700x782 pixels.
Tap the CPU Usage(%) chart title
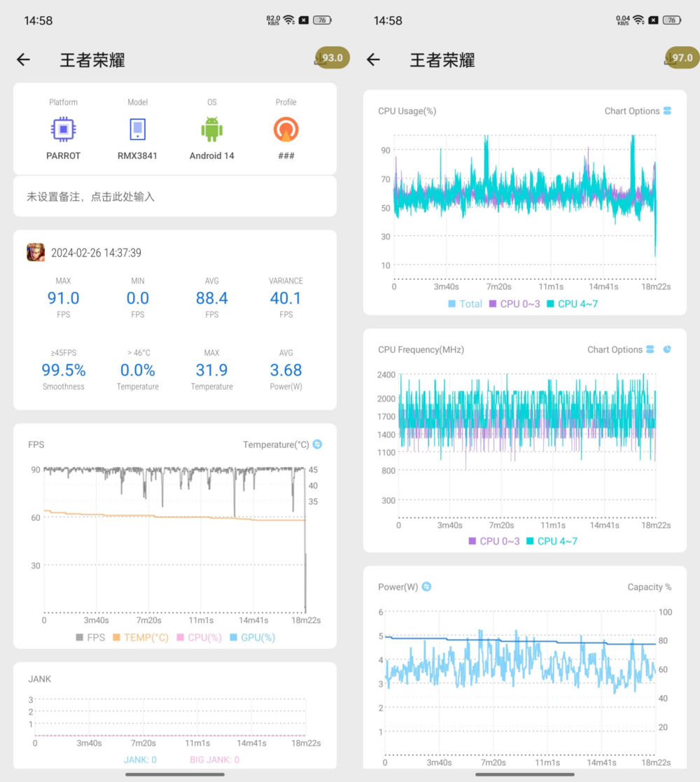point(407,111)
